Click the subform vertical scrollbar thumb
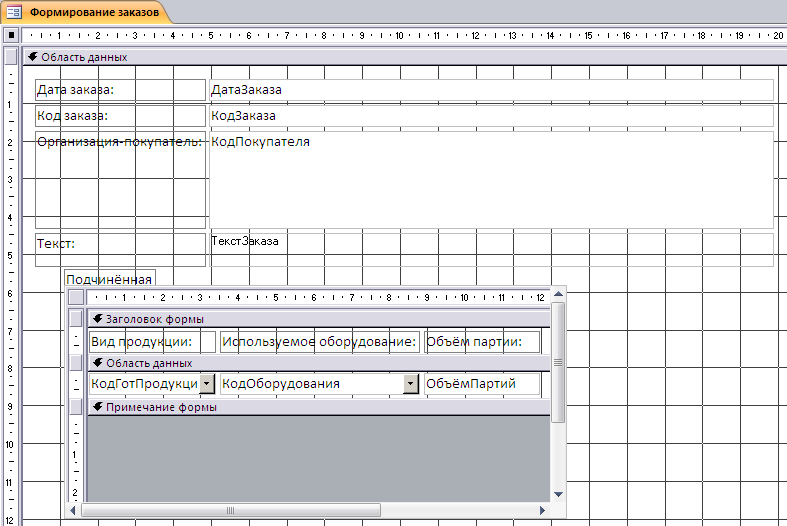 coord(558,362)
